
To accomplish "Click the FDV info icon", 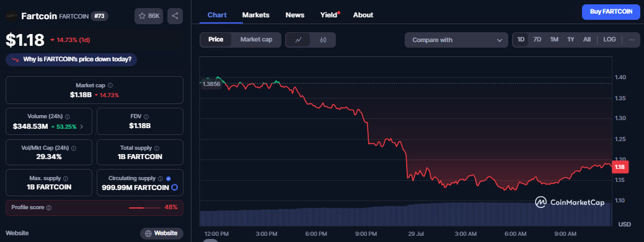I will [x=146, y=116].
